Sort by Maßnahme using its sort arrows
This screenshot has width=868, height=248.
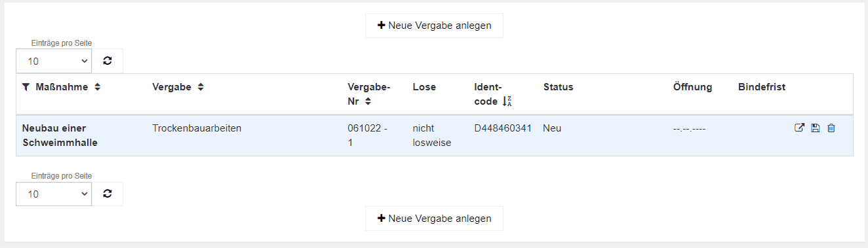point(97,87)
